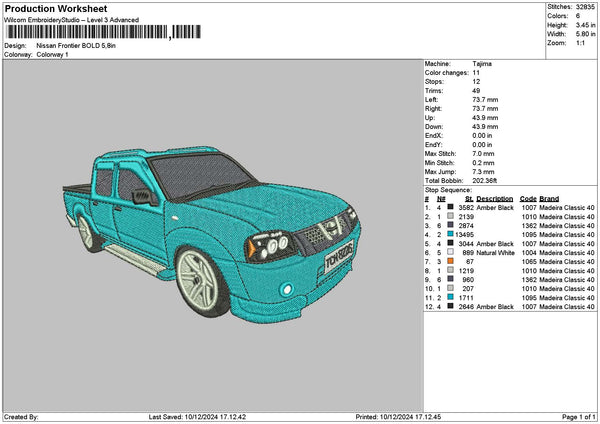The height and width of the screenshot is (424, 600).
Task: Click the Amber Black description in stop 12
Action: (495, 307)
